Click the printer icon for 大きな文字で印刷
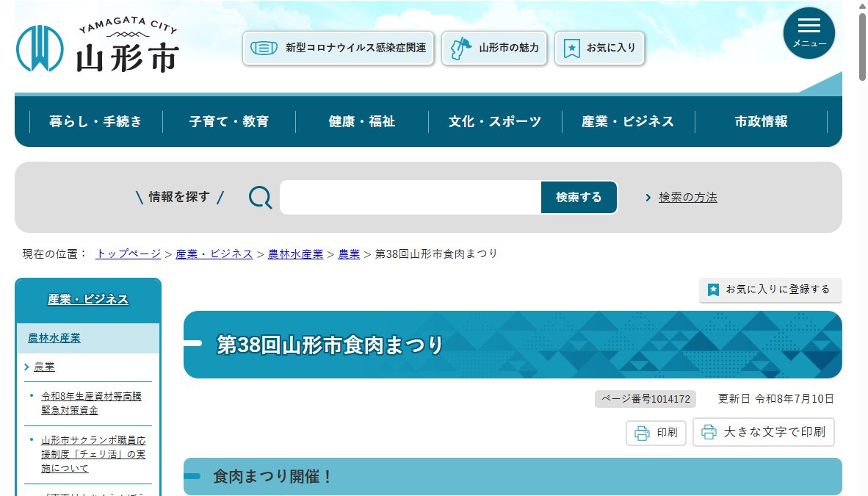This screenshot has width=868, height=496. point(709,432)
